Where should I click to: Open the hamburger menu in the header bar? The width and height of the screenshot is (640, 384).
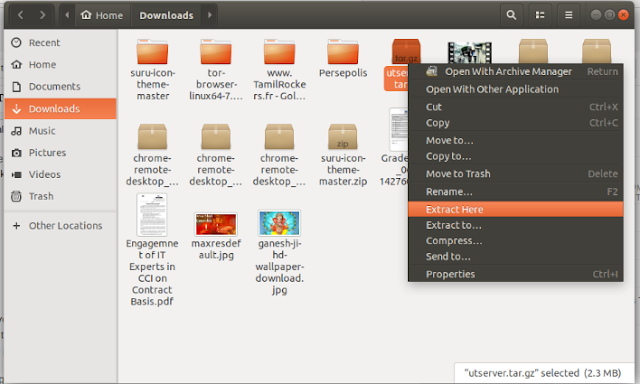[568, 15]
